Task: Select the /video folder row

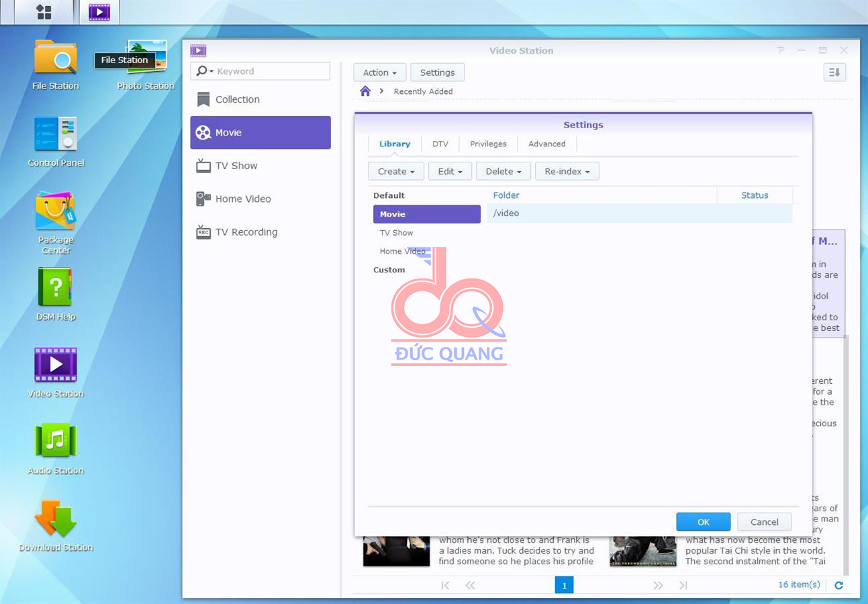Action: coord(639,213)
